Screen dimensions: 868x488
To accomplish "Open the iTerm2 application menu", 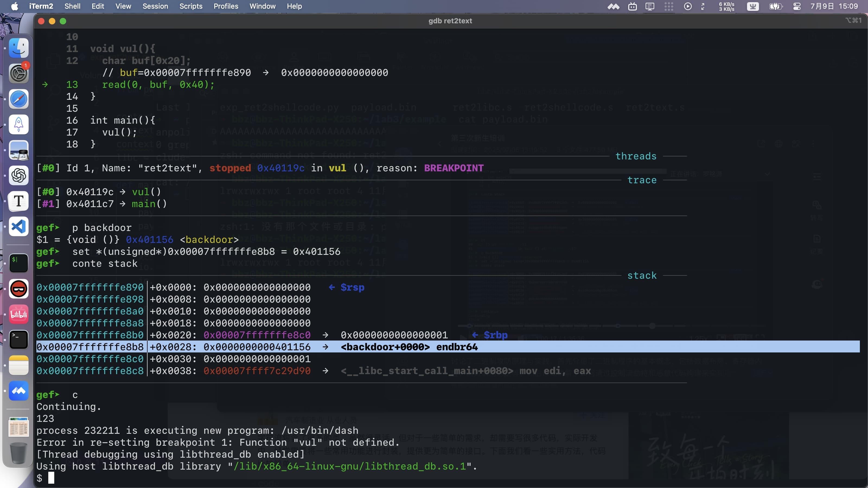I will coord(41,7).
